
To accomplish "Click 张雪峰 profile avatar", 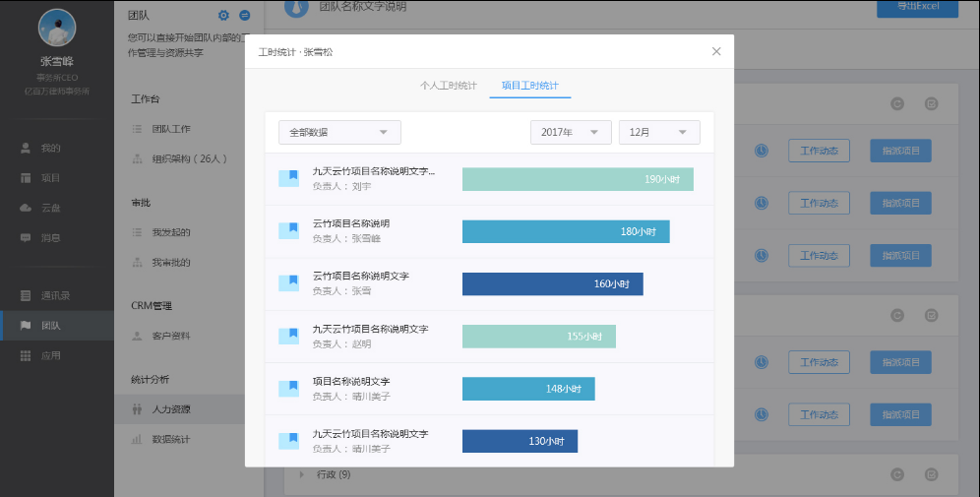I will click(57, 29).
